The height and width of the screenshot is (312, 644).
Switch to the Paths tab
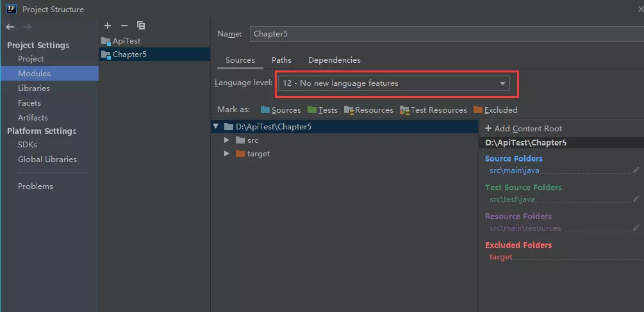[x=281, y=60]
